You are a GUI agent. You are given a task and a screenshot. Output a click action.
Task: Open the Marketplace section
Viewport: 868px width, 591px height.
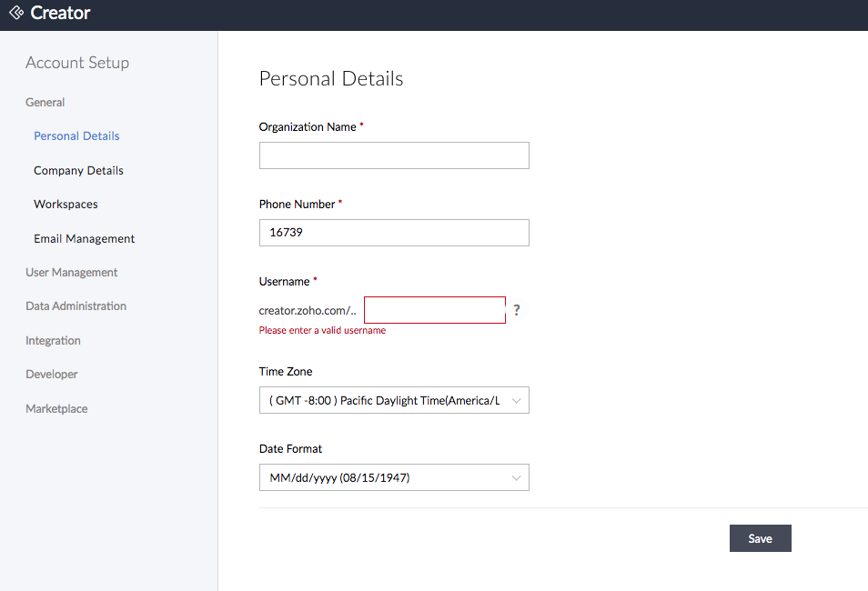(x=56, y=409)
